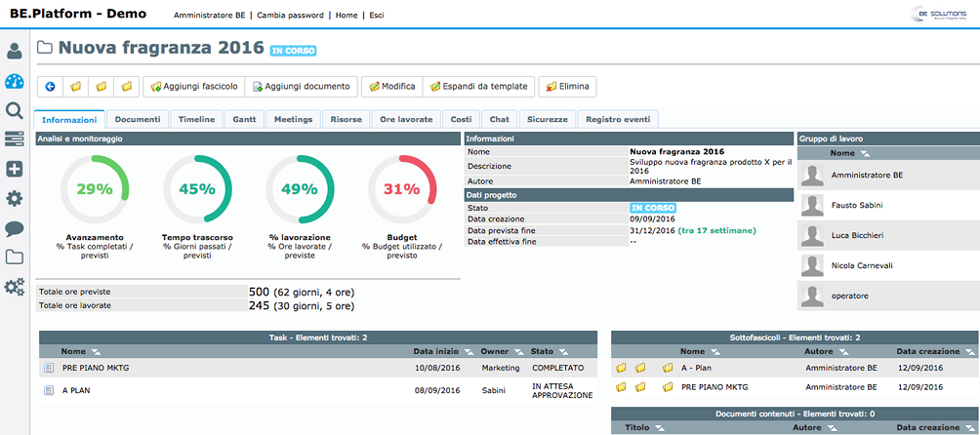Switch to the Meetings tab

[x=293, y=119]
